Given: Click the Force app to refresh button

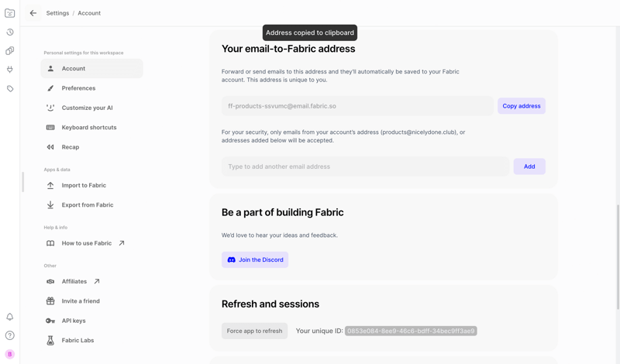Looking at the screenshot, I should tap(254, 331).
